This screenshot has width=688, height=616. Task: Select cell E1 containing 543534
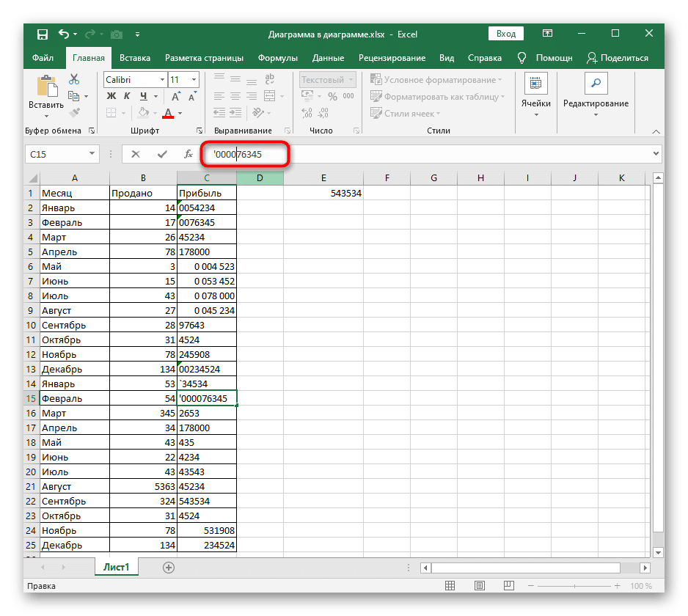(323, 193)
